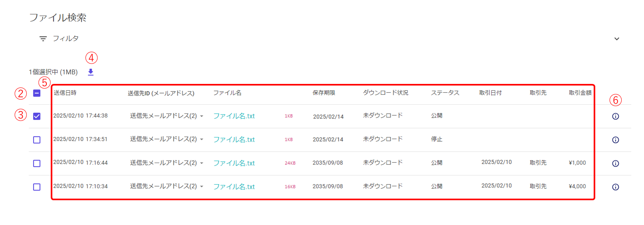Tick the checkbox for the 17:10:34 row
This screenshot has width=644, height=225.
click(x=37, y=187)
